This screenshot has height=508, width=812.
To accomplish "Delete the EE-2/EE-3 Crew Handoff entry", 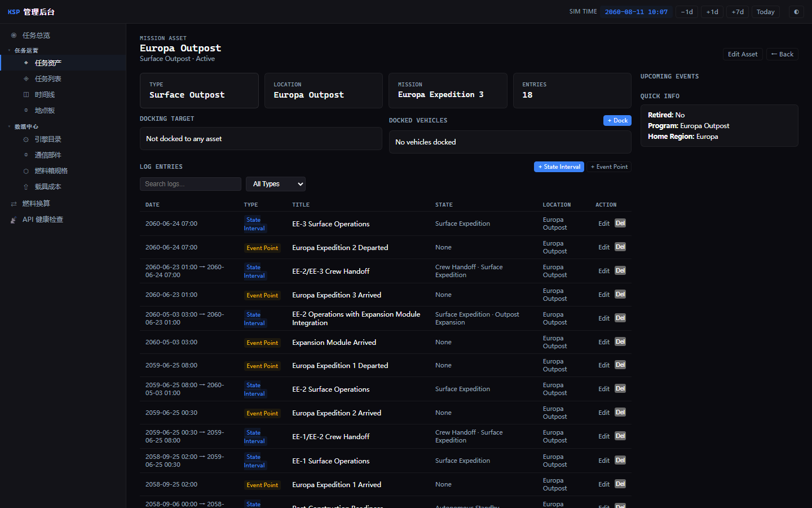I will pos(620,270).
